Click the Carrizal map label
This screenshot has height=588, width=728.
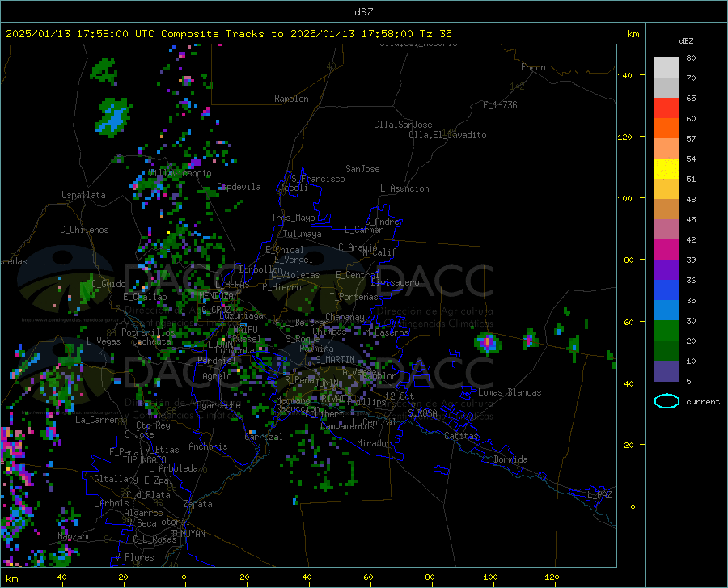tap(264, 437)
